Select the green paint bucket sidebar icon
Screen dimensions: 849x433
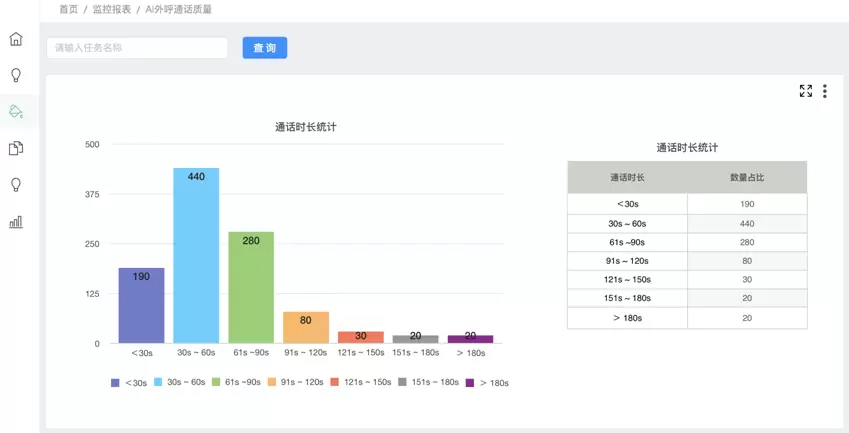16,111
